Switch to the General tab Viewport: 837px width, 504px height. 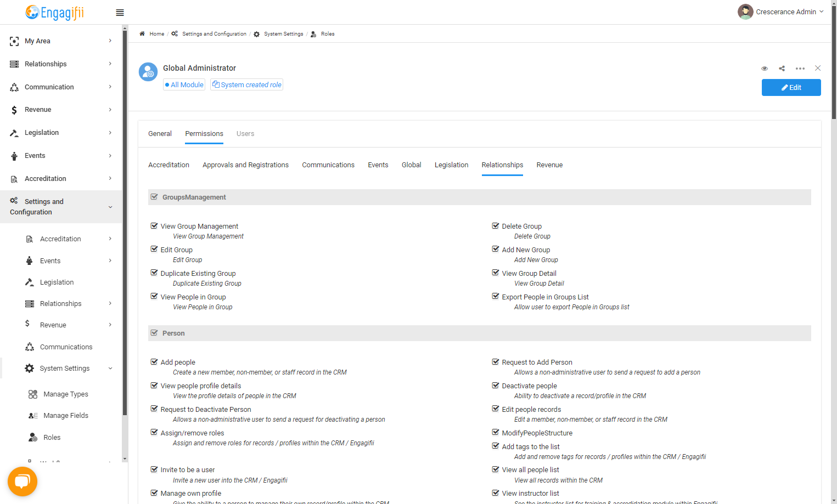point(160,134)
